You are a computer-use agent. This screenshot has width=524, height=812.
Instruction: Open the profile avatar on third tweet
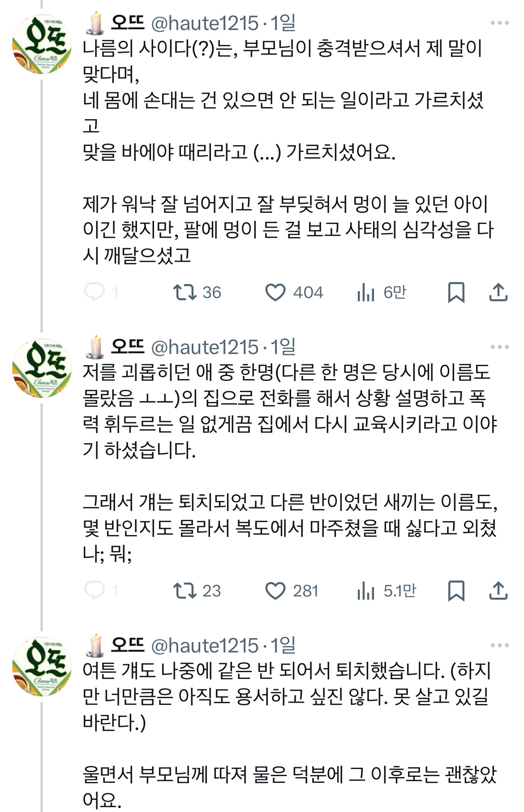42,666
